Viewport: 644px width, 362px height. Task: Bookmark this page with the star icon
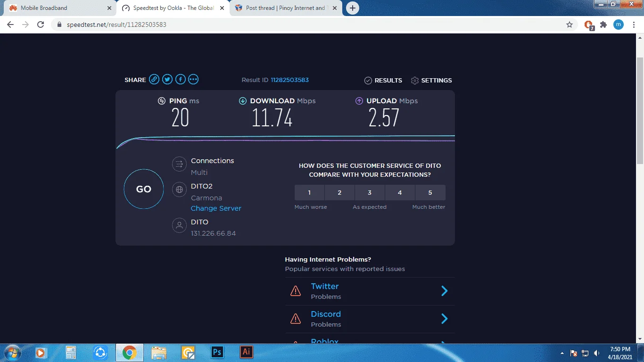coord(570,25)
